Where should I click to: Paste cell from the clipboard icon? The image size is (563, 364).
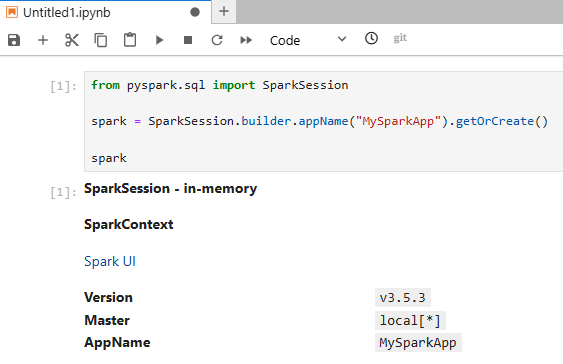click(x=130, y=40)
